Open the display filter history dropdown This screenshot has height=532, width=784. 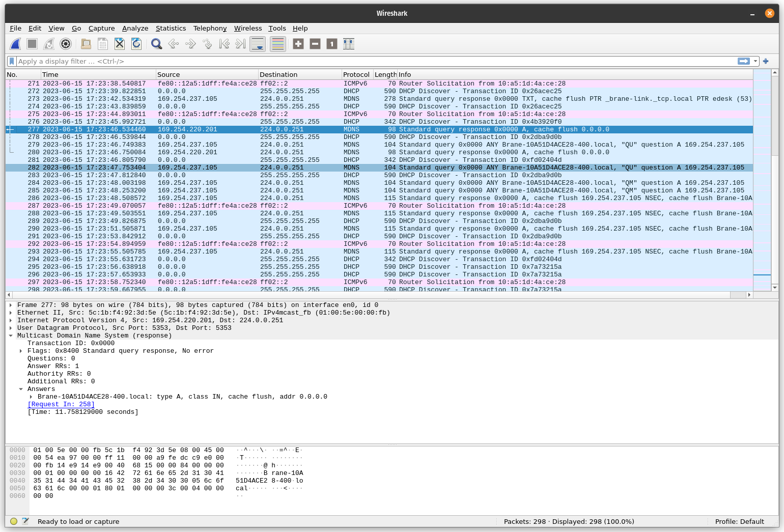(x=755, y=61)
